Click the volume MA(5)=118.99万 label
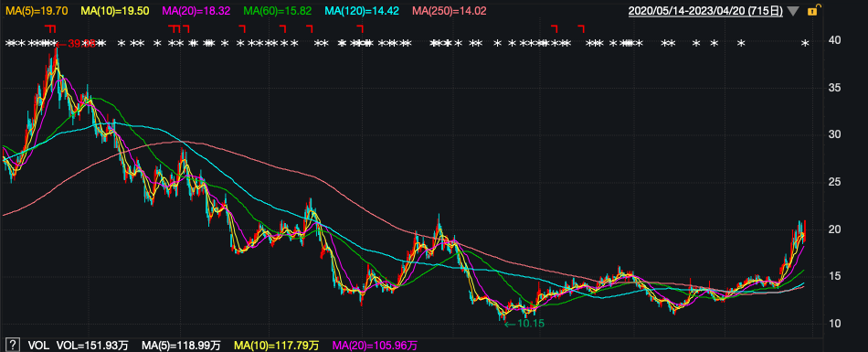868x352 pixels. (x=181, y=346)
